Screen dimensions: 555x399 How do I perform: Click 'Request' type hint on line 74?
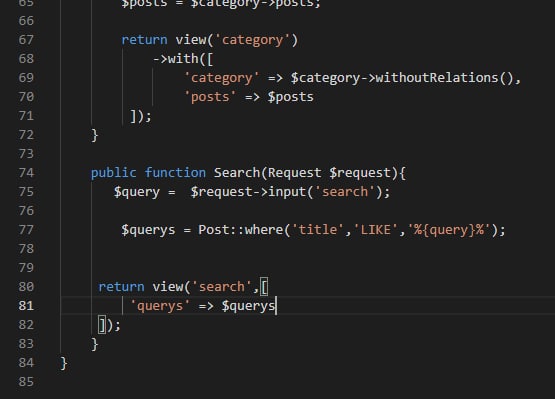[294, 173]
